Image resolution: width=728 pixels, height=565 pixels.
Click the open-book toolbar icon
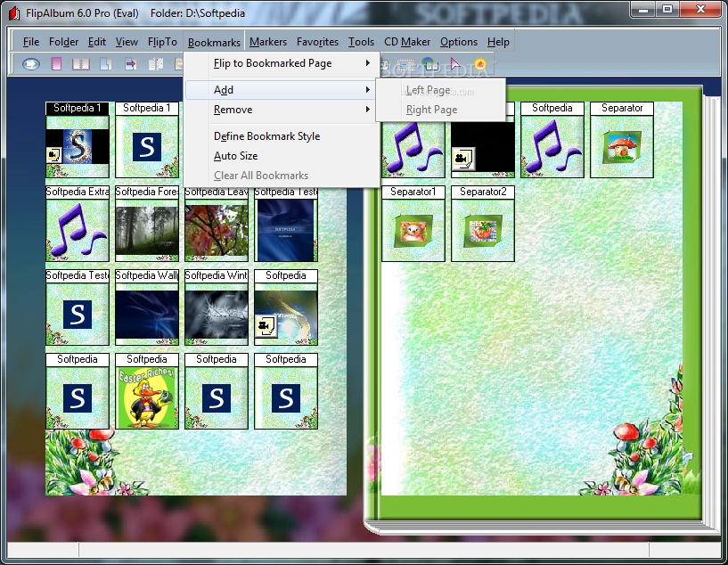81,63
